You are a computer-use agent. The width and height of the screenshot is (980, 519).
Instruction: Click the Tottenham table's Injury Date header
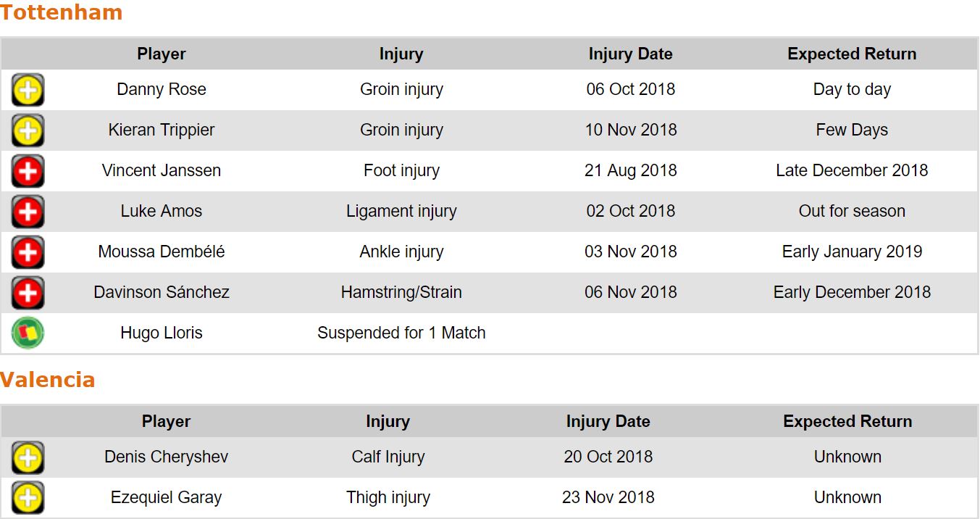click(630, 54)
